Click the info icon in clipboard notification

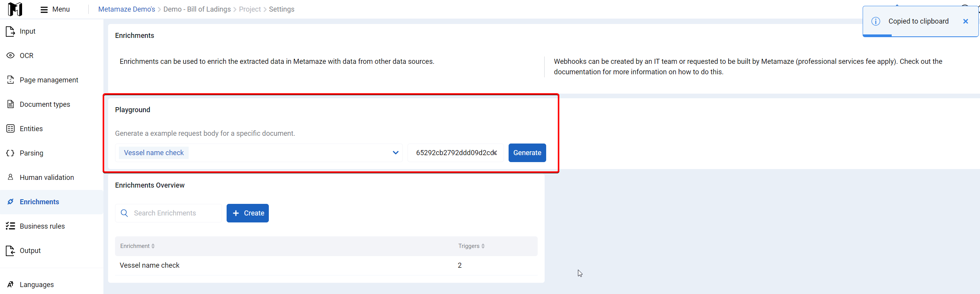coord(876,21)
